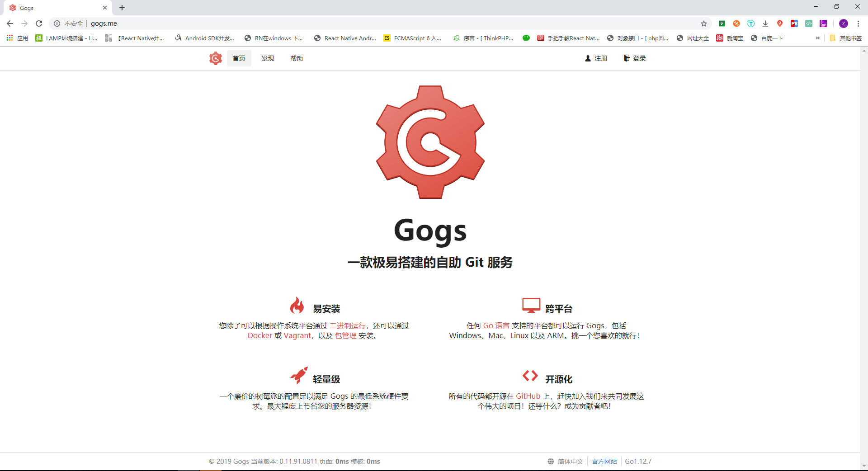Click the Go1.12.7 footer text

638,462
